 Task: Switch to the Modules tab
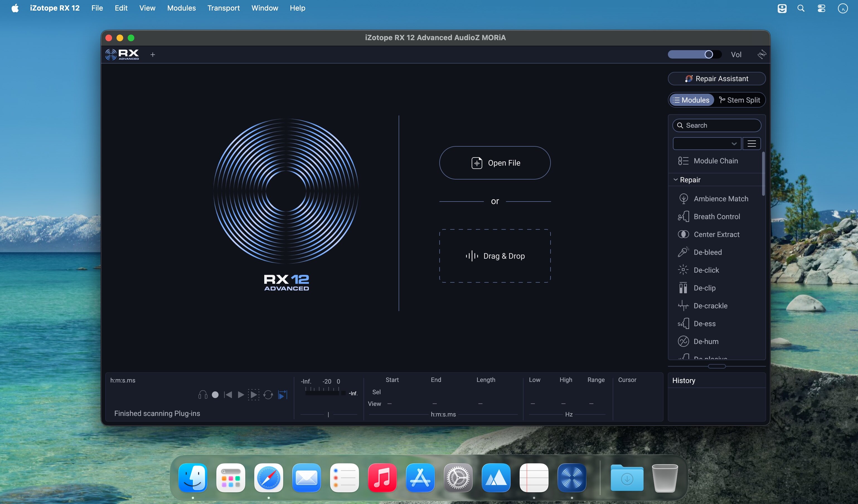coord(692,100)
